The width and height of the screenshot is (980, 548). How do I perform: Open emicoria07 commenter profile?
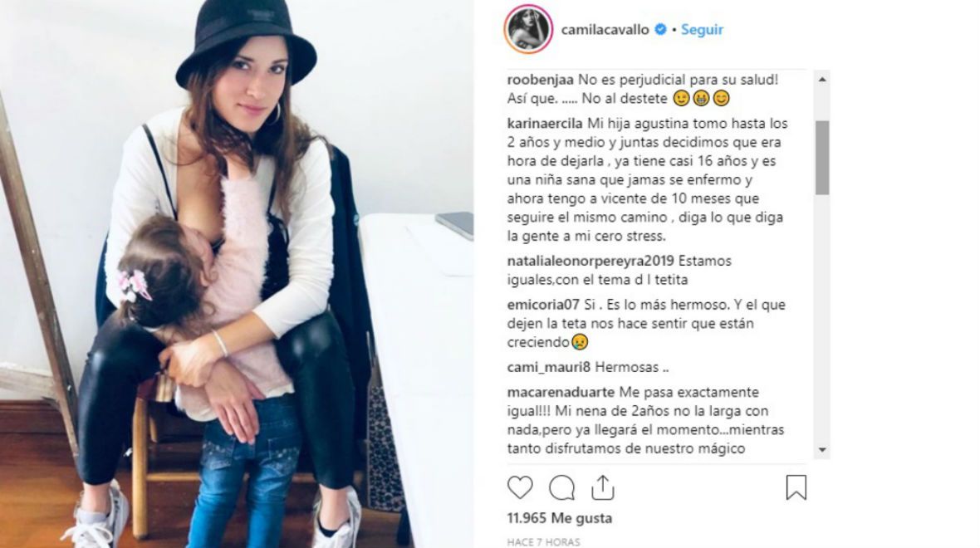tap(544, 305)
